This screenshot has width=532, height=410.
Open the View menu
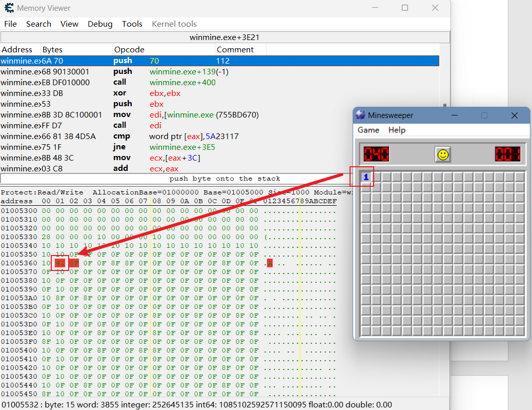point(69,24)
